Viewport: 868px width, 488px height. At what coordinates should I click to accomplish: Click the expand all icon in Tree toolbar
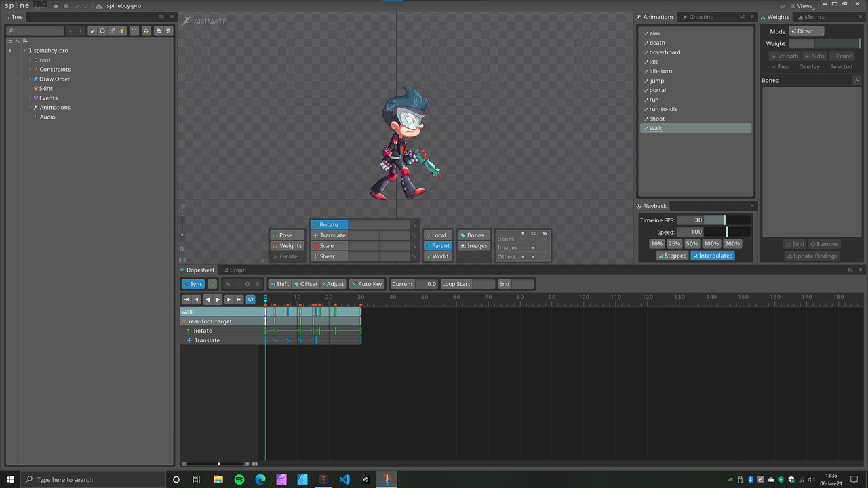(168, 31)
